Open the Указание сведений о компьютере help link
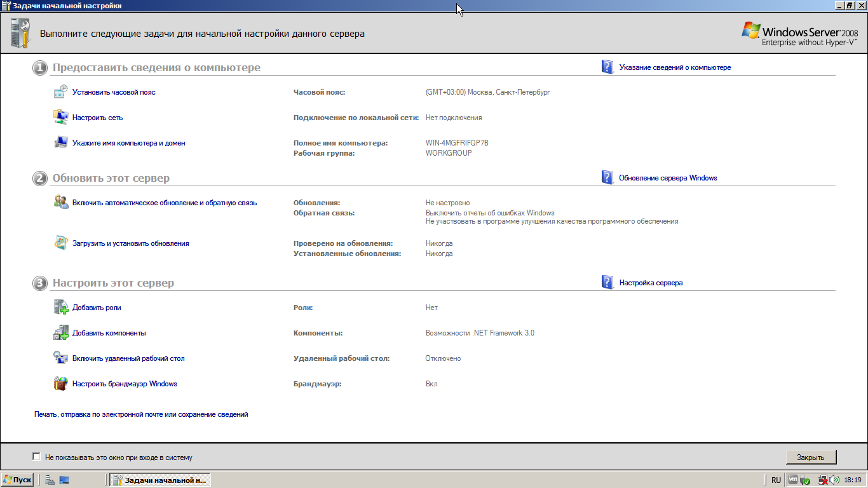868x488 pixels. coord(675,67)
